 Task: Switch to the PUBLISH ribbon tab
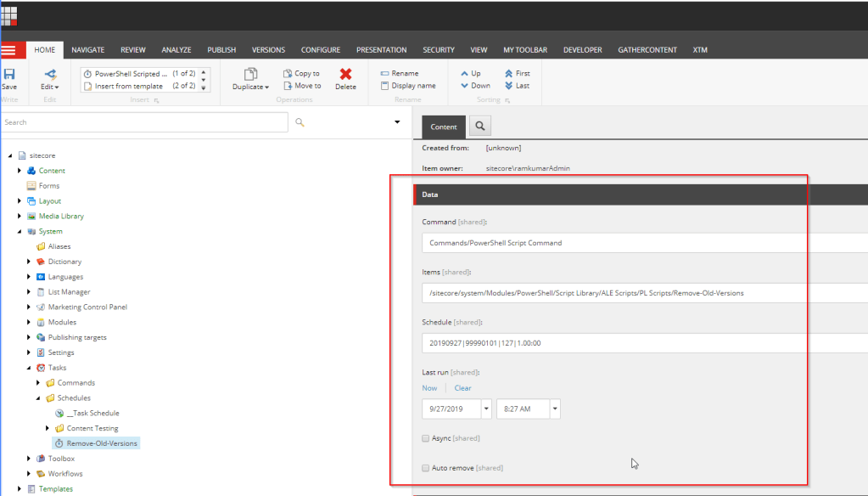pyautogui.click(x=221, y=50)
